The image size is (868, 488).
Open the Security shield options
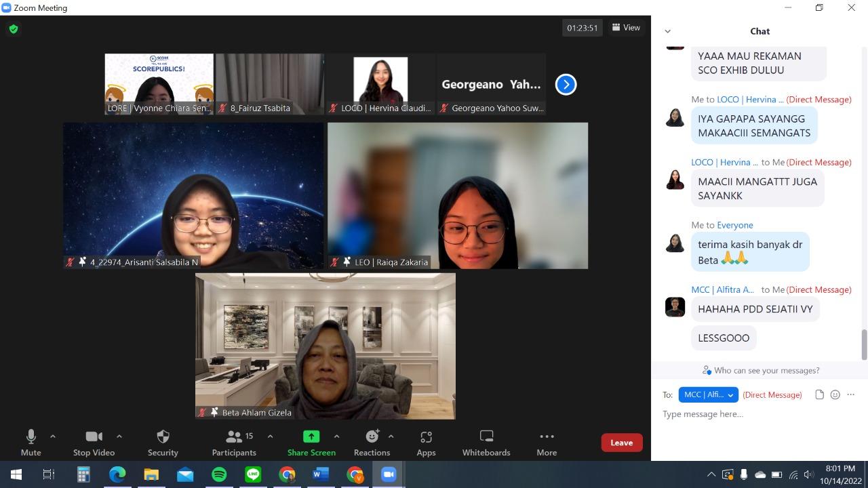coord(163,443)
